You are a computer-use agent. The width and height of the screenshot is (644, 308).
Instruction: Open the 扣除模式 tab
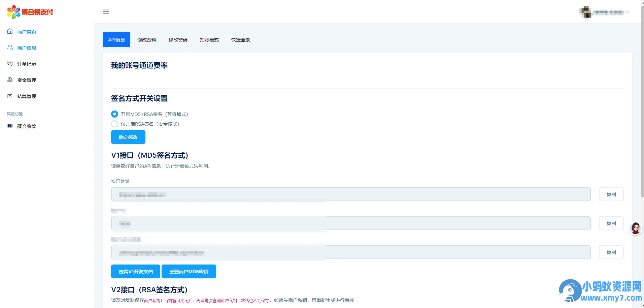(209, 40)
